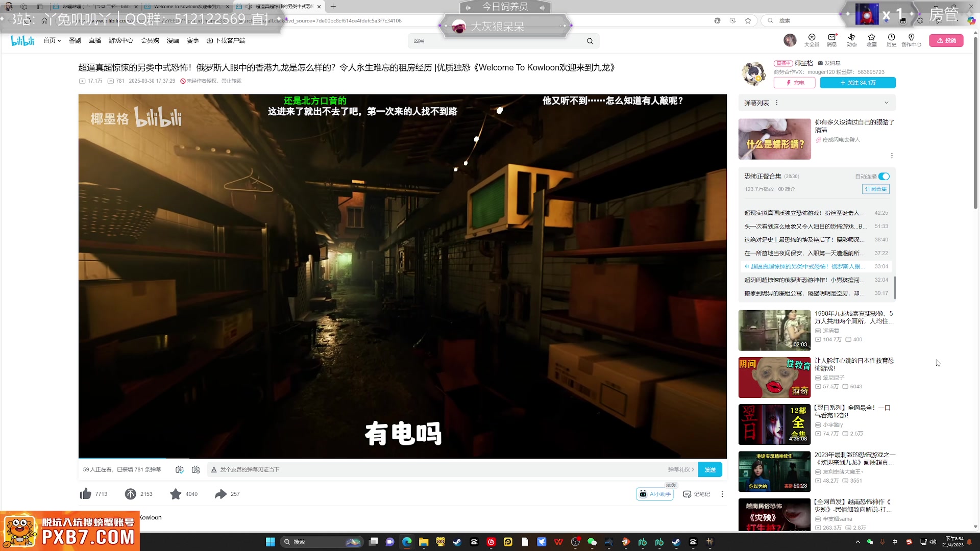Open Microsoft Edge from the taskbar
This screenshot has width=980, height=551.
[x=407, y=542]
